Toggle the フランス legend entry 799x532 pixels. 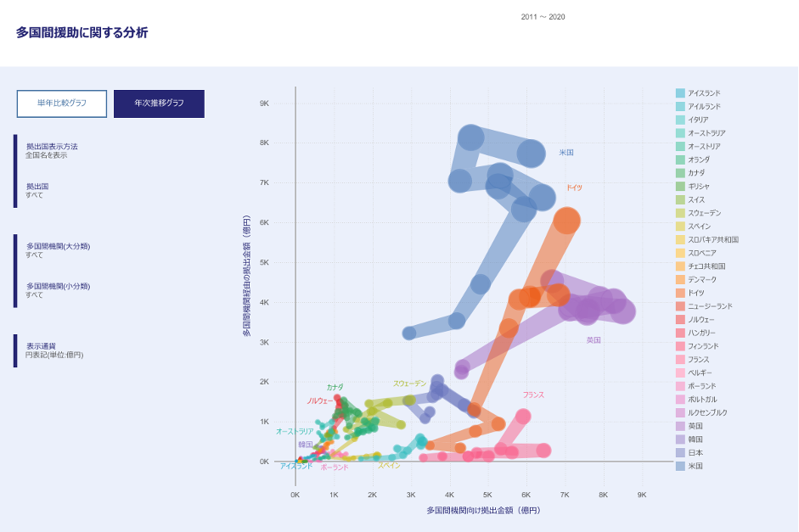pos(698,359)
